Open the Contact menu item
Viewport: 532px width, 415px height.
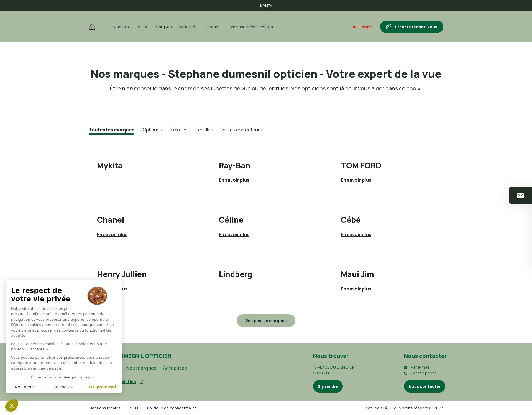point(212,27)
